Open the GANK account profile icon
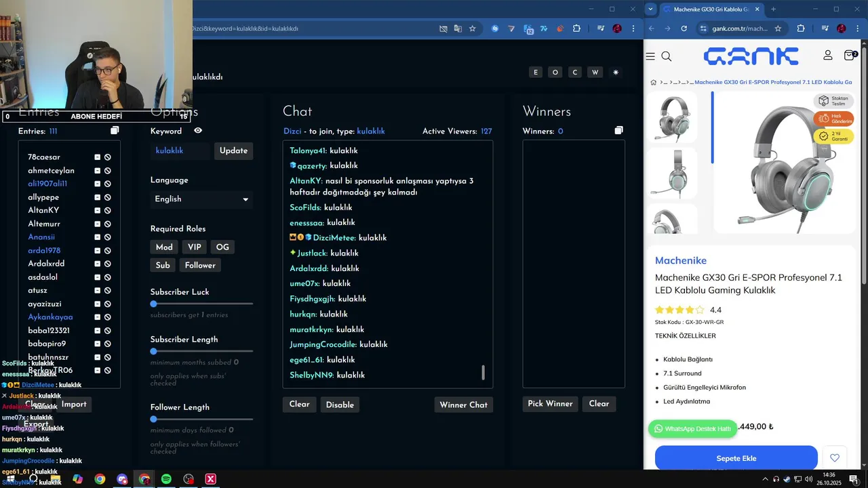The width and height of the screenshot is (868, 488). [x=827, y=56]
